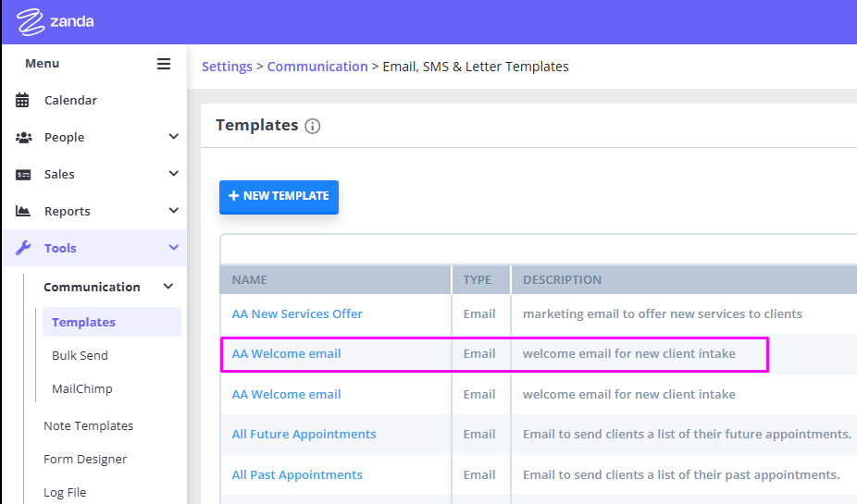This screenshot has width=857, height=504.
Task: Click the New Template button
Action: coord(279,197)
